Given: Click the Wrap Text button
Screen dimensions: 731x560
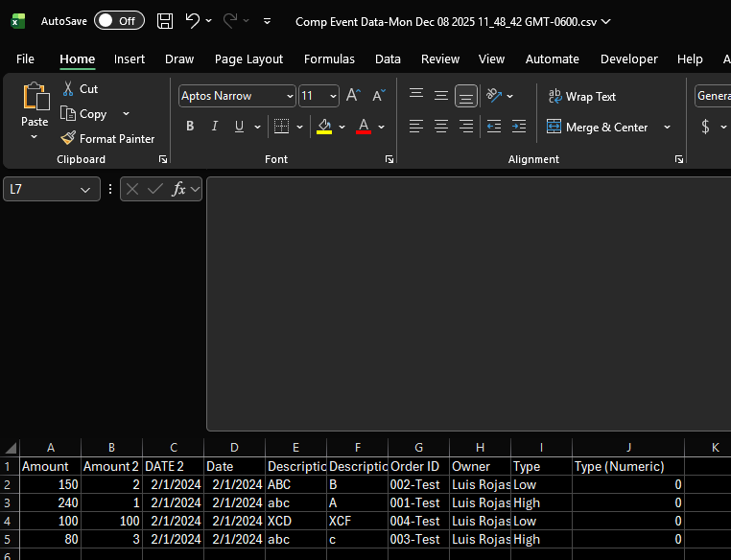Looking at the screenshot, I should [x=581, y=96].
